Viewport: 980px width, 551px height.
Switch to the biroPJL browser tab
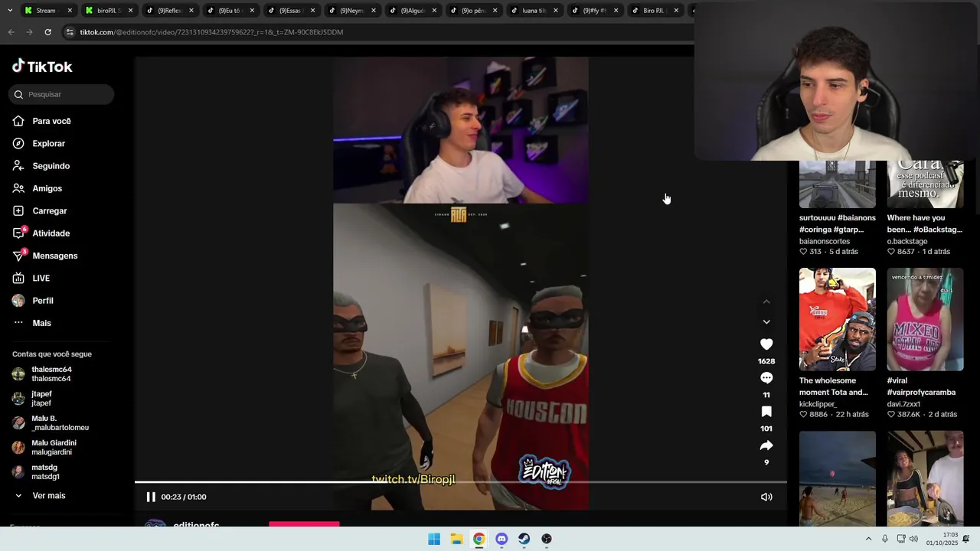click(109, 11)
